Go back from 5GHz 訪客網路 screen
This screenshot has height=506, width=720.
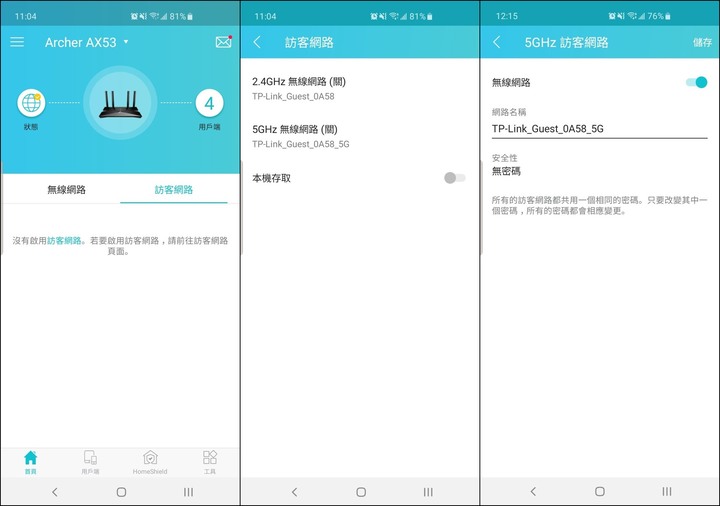pos(497,42)
